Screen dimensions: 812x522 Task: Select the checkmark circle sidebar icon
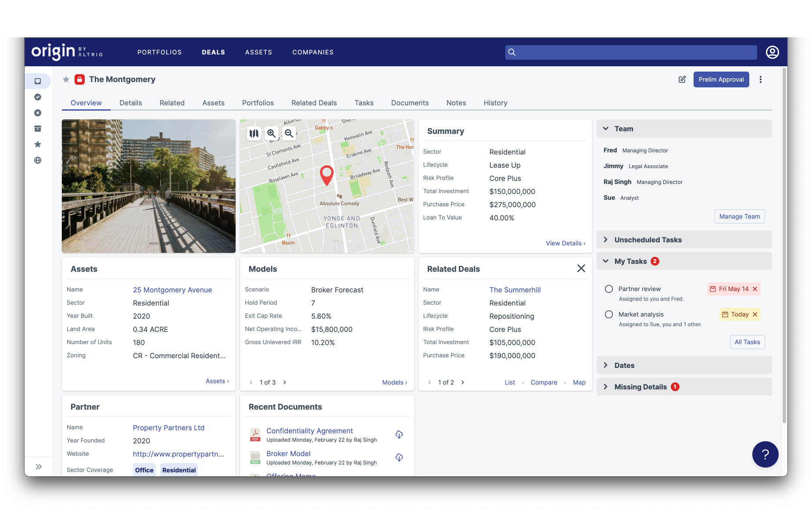pyautogui.click(x=38, y=97)
